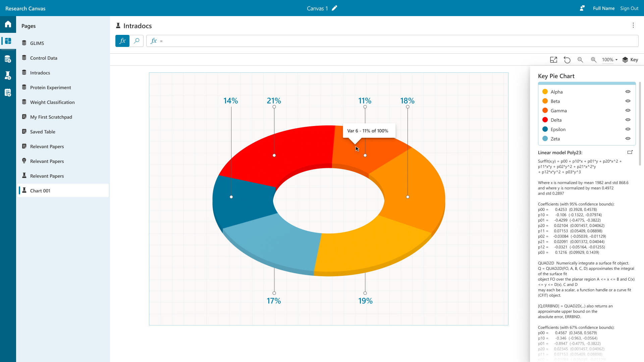Toggle visibility of the Delta series
This screenshot has width=644, height=362.
click(x=628, y=120)
